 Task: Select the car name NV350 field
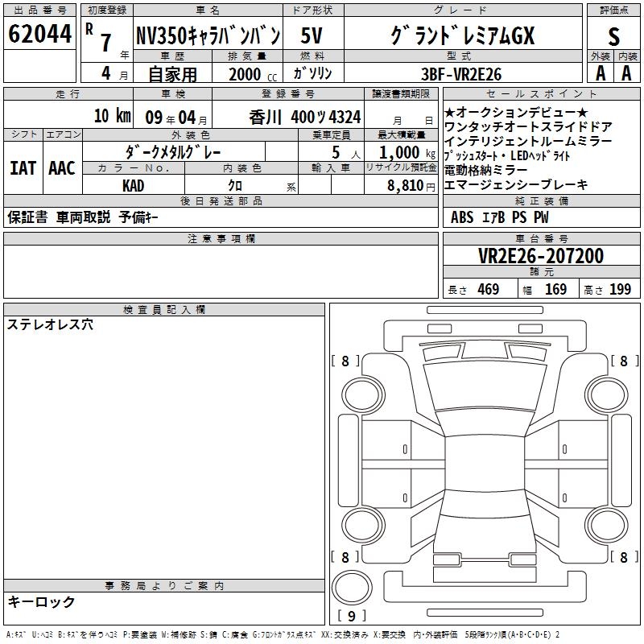coord(208,36)
